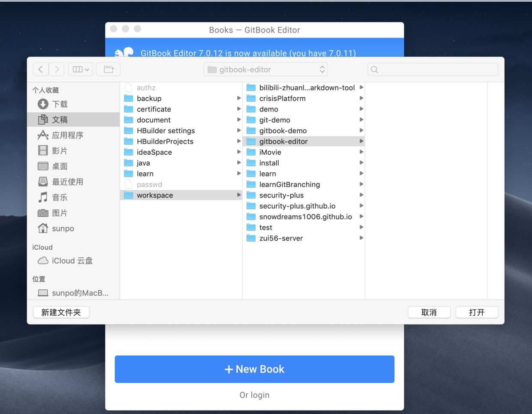Open the column view options icon
The height and width of the screenshot is (414, 532).
[x=80, y=69]
